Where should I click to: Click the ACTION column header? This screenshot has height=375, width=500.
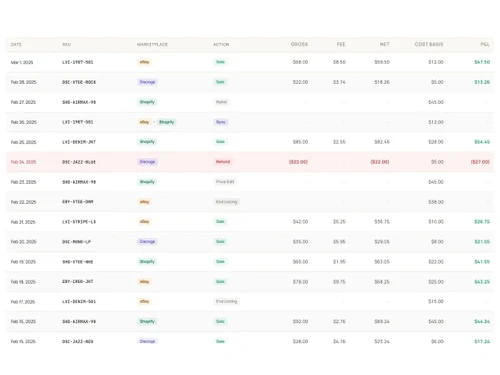(221, 44)
